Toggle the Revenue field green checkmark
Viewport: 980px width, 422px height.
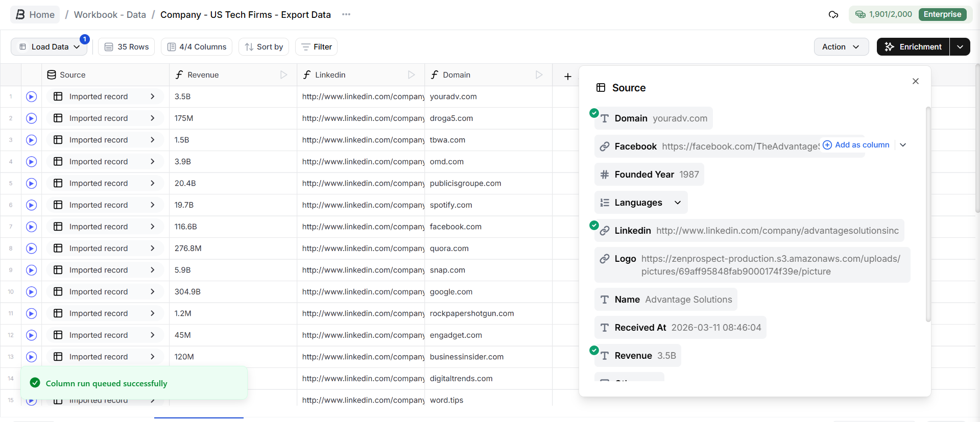(594, 350)
